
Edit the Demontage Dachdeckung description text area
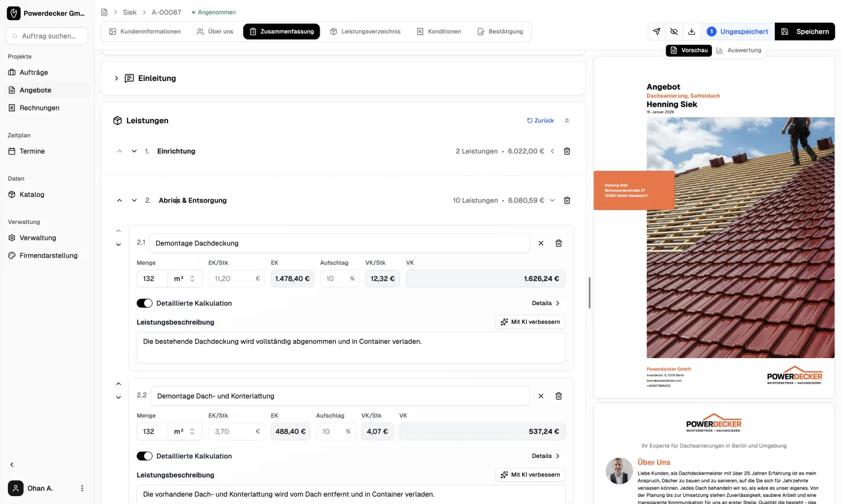(351, 348)
